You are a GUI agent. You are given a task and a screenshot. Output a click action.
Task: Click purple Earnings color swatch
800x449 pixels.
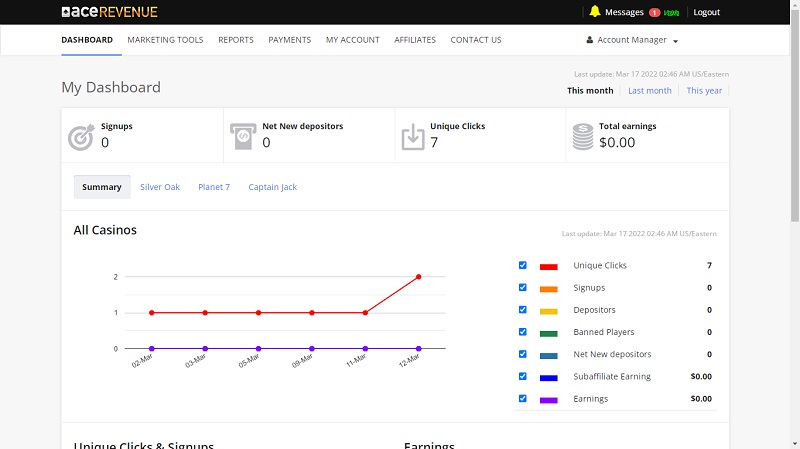(548, 400)
